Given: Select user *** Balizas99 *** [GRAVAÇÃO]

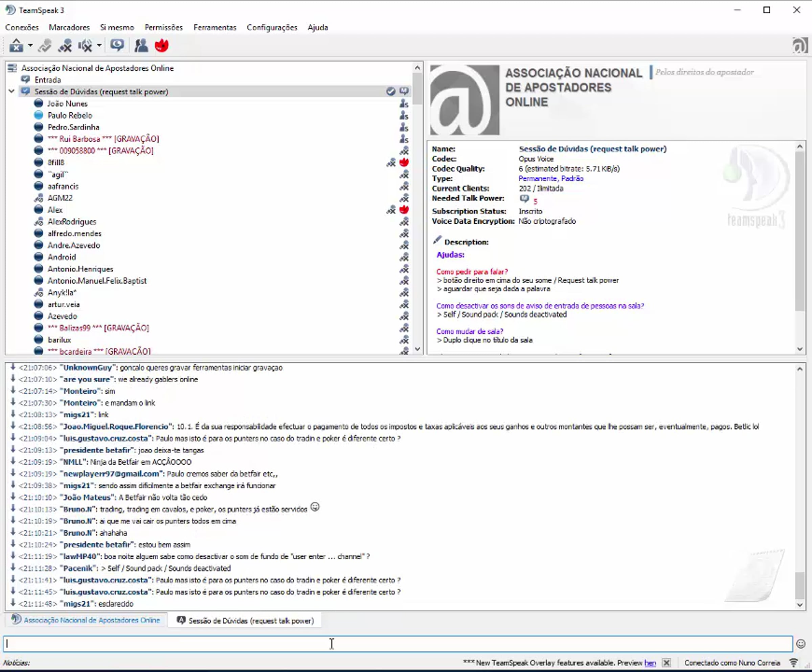Looking at the screenshot, I should [x=98, y=328].
